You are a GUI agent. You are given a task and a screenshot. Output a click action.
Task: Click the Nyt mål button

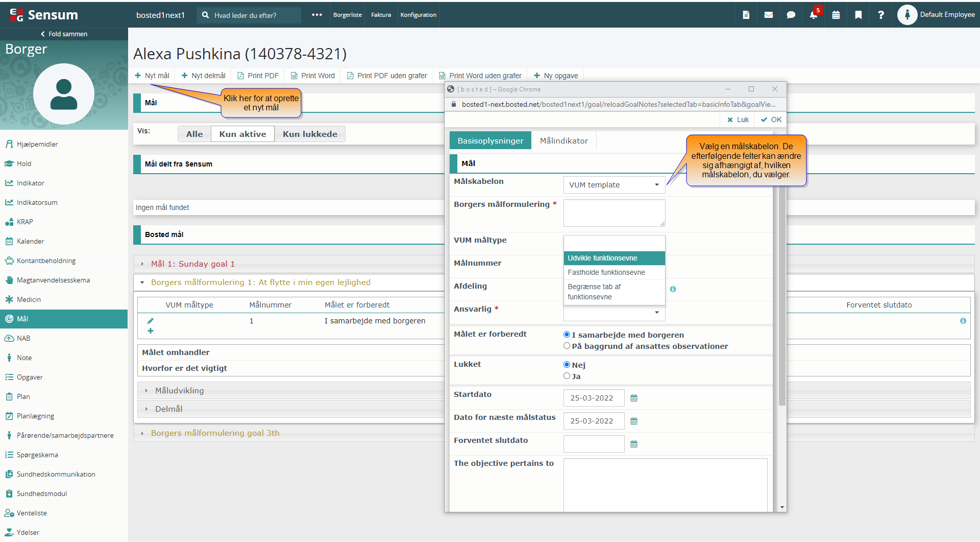click(x=152, y=76)
